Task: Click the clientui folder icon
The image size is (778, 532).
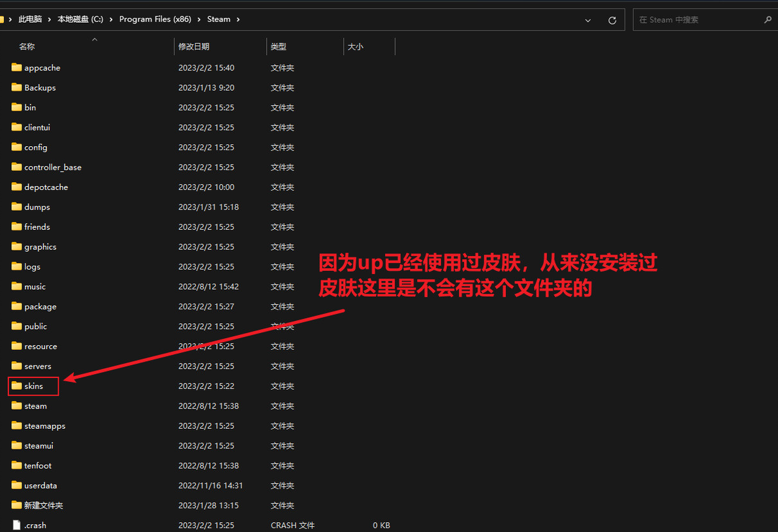Action: 16,127
